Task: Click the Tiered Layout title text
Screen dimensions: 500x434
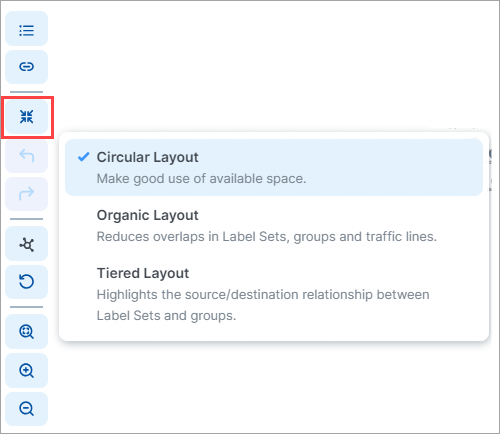Action: tap(143, 273)
